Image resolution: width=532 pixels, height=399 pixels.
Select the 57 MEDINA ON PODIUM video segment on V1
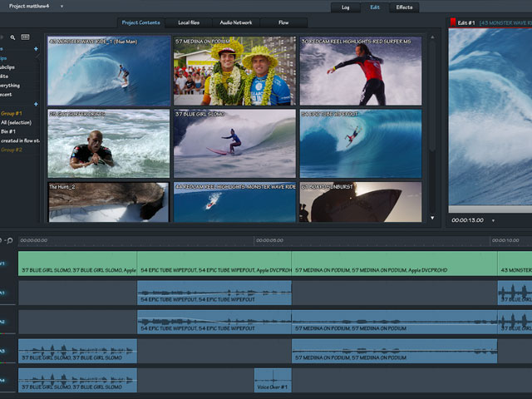[x=394, y=264]
